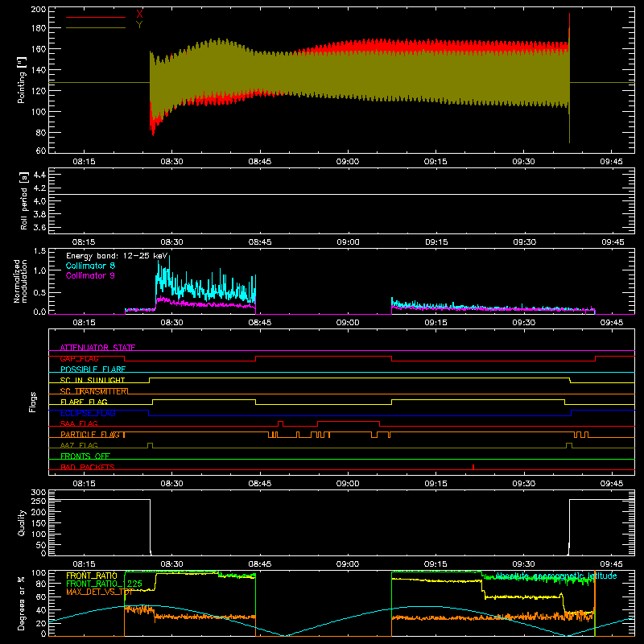Click the FLARE_FLAG label
The height and width of the screenshot is (644, 644).
[x=84, y=402]
